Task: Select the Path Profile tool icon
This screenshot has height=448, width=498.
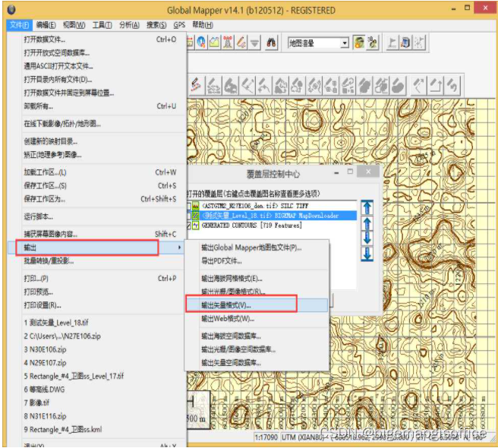Action: 214,43
